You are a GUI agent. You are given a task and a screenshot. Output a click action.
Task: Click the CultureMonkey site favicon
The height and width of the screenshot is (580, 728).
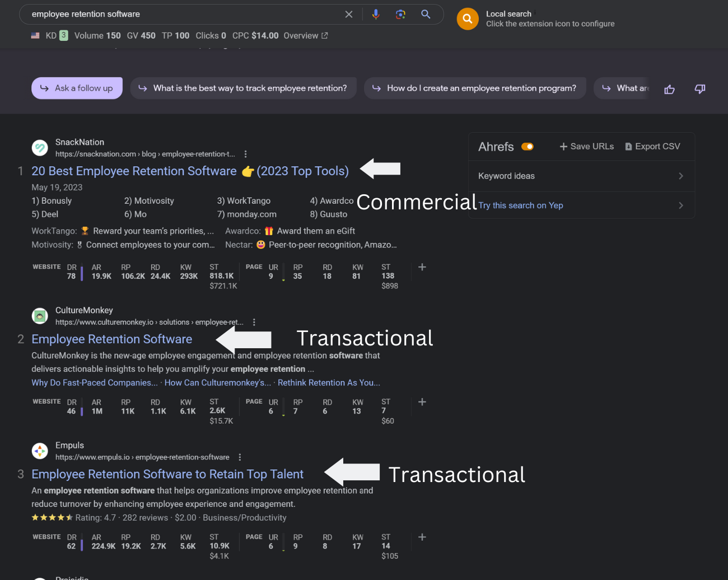pos(40,316)
